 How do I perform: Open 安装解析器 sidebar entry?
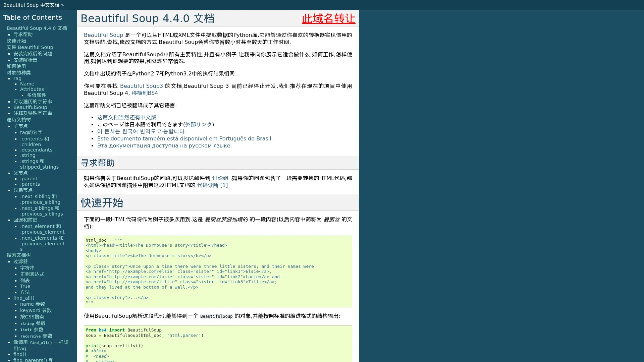[x=25, y=60]
